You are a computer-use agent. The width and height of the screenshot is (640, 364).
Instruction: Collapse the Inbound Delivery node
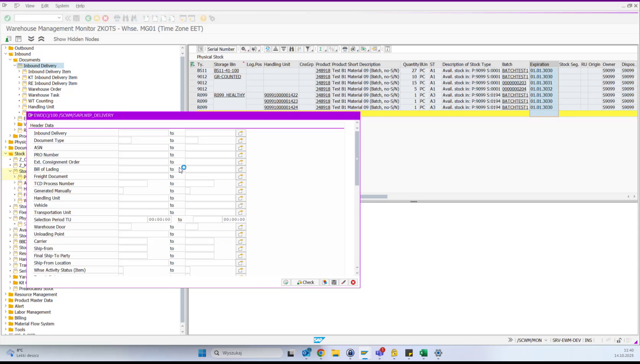click(x=14, y=65)
